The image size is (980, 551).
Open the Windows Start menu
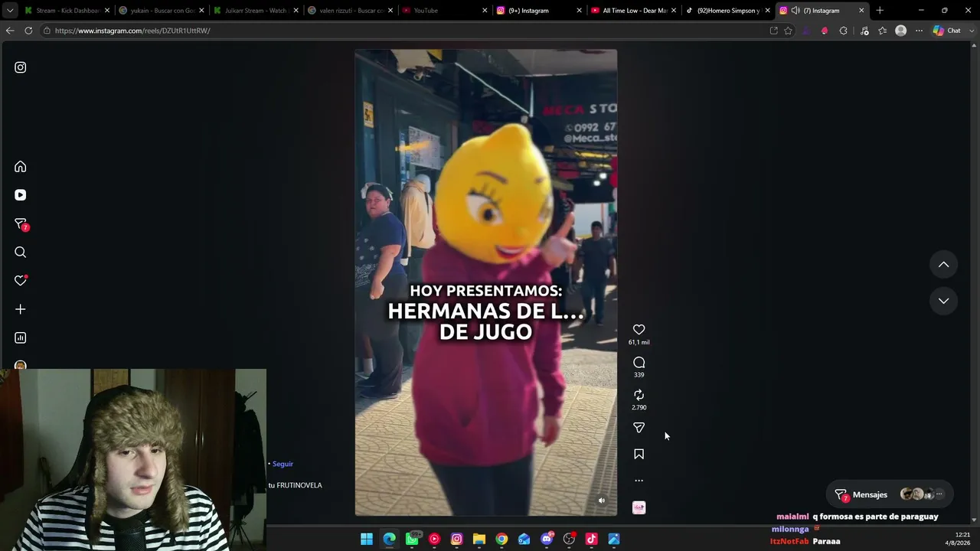click(x=367, y=539)
